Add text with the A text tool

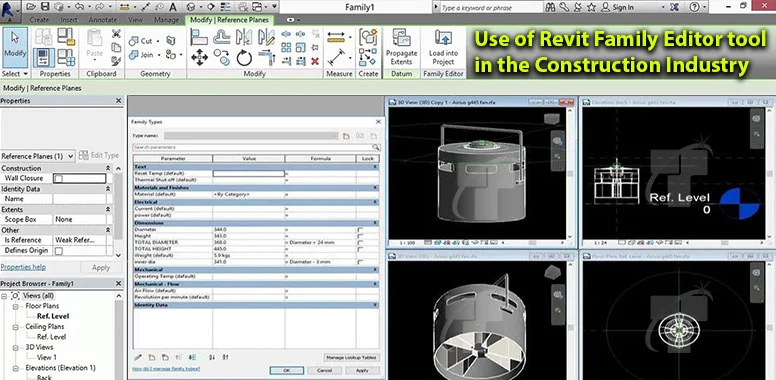click(173, 7)
